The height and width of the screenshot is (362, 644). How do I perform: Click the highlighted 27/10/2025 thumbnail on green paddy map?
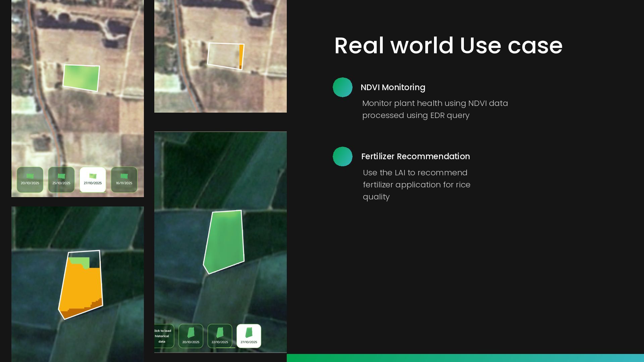(249, 336)
